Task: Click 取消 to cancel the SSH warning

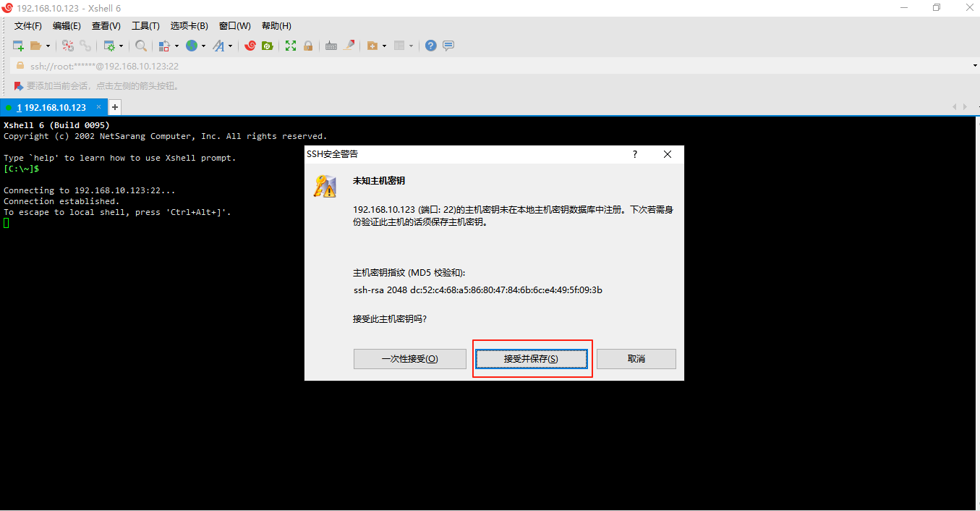Action: [636, 358]
